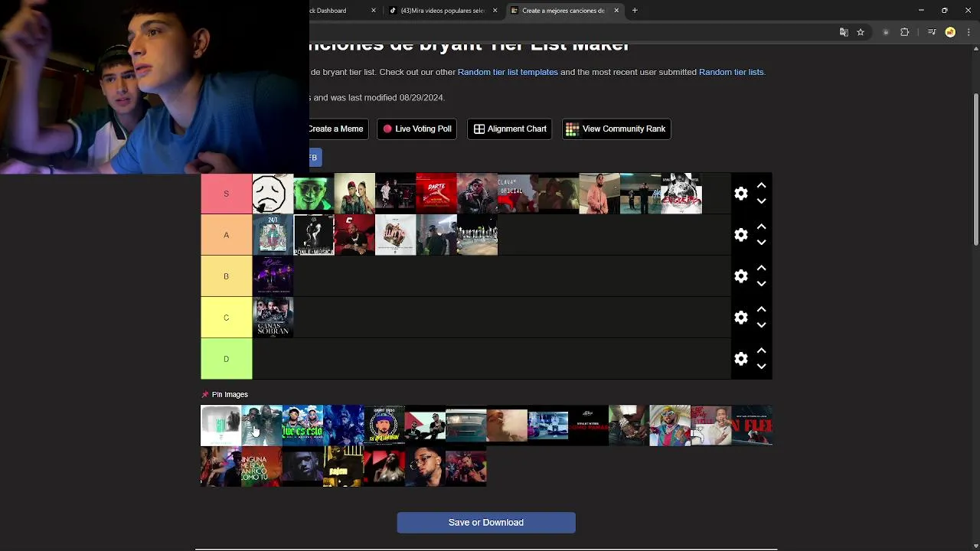Screen dimensions: 980x551
Task: Open the Alignment Chart view
Action: pos(509,129)
